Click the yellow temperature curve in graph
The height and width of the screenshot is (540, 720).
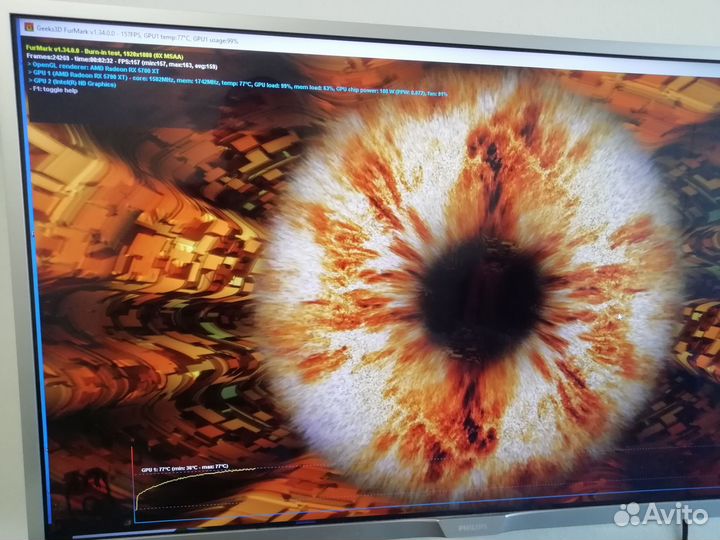pyautogui.click(x=200, y=476)
